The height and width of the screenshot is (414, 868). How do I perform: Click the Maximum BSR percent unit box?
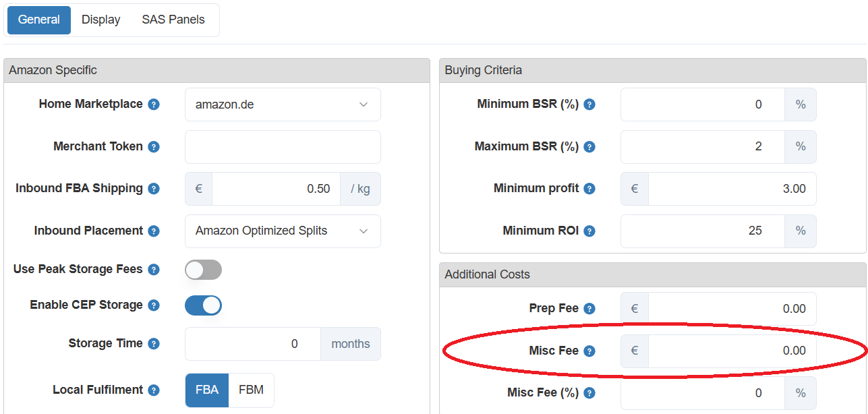[800, 146]
